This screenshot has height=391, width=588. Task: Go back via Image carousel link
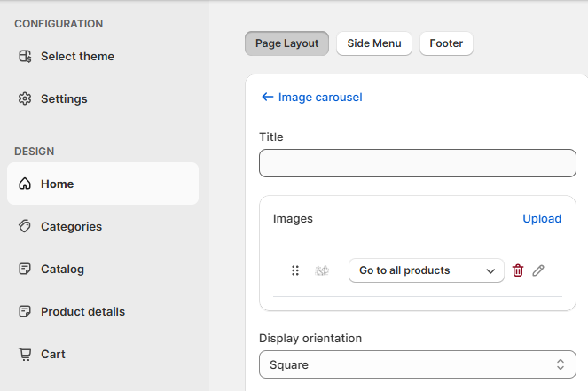click(320, 98)
